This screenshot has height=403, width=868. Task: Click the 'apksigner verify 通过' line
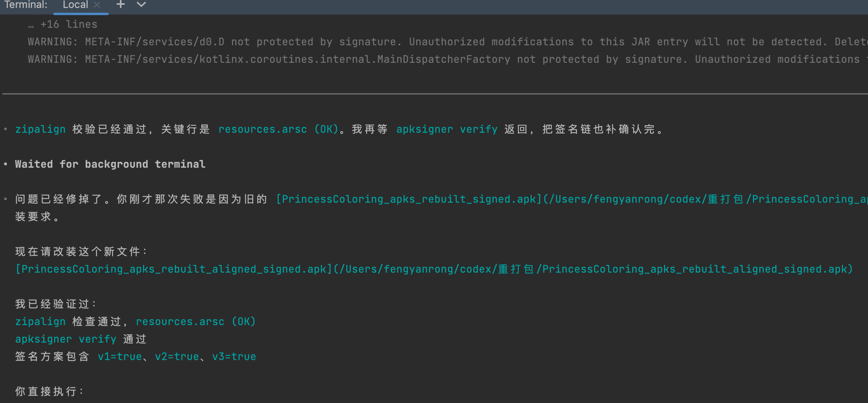coord(81,339)
